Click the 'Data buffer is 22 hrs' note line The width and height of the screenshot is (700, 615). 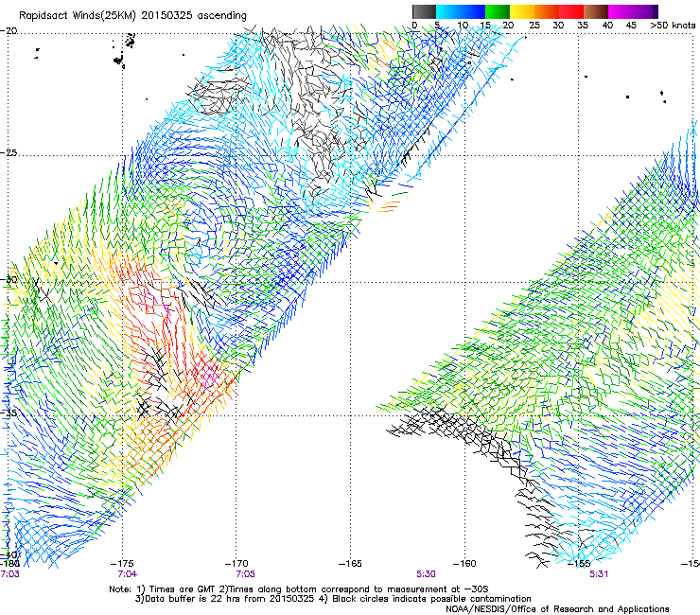333,599
